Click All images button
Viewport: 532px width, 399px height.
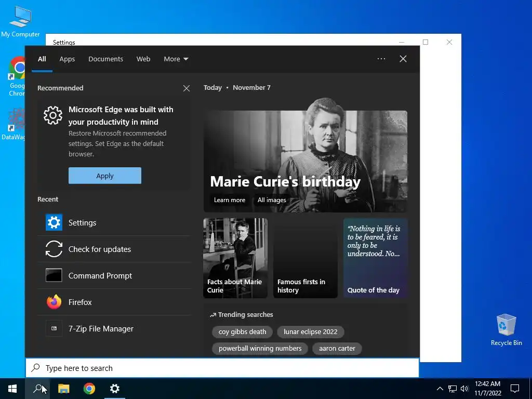coord(272,200)
